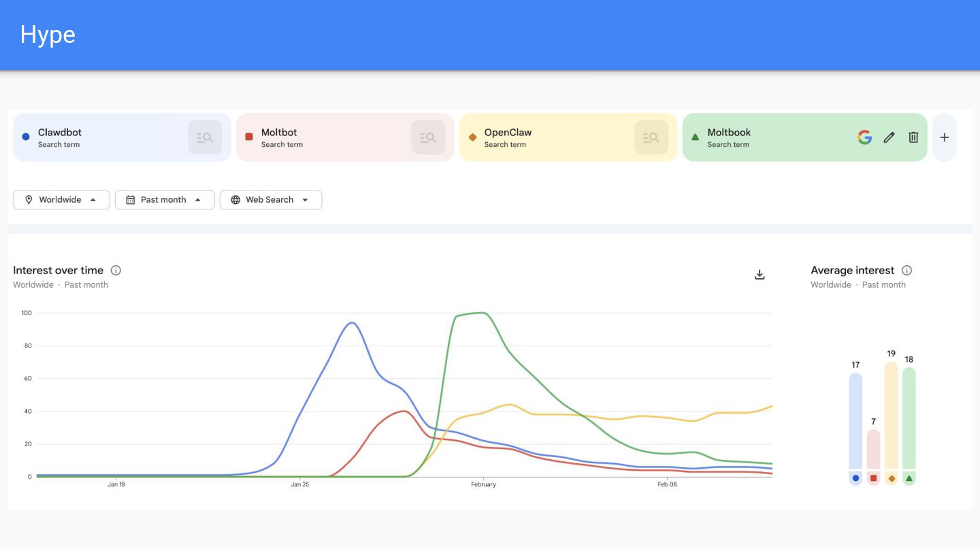Select the OpenClaw search term chip

tap(544, 137)
